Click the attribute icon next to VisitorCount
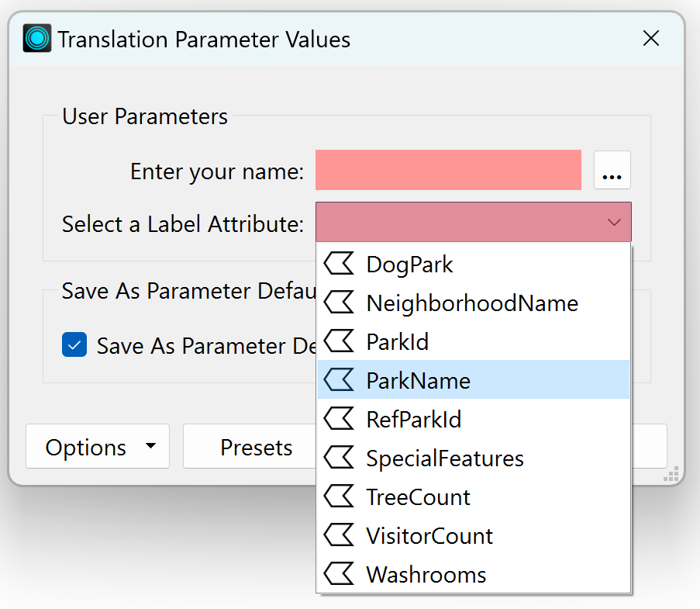 tap(339, 535)
